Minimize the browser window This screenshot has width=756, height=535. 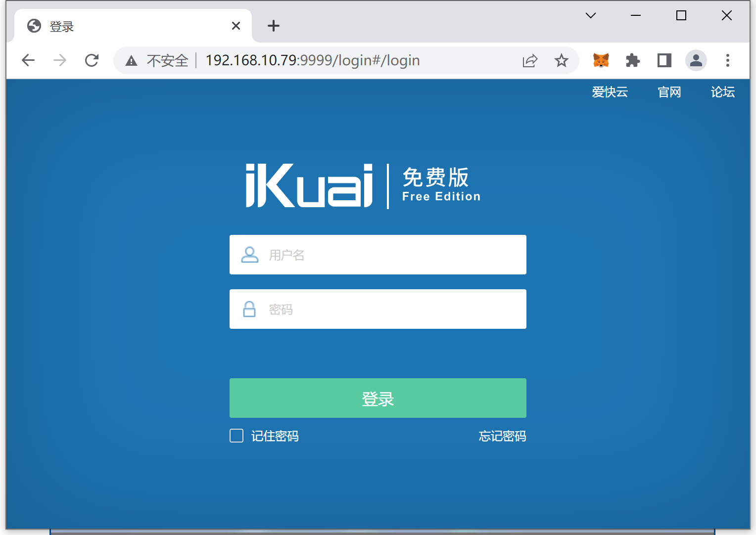[x=636, y=15]
